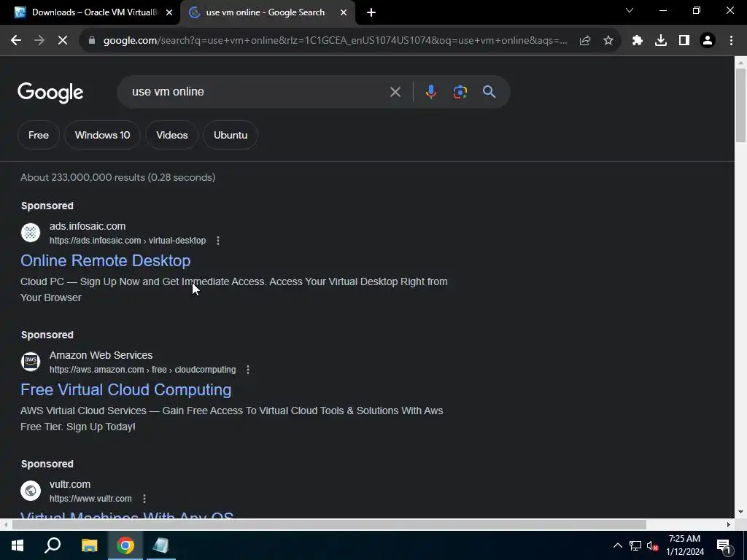Viewport: 747px width, 560px height.
Task: Click scroll down arrow on vertical scrollbar
Action: [740, 513]
